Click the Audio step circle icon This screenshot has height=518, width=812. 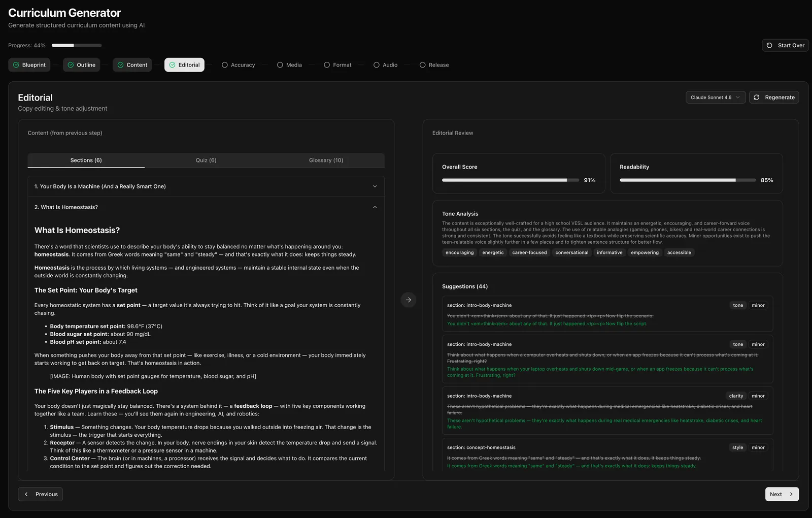pyautogui.click(x=377, y=65)
